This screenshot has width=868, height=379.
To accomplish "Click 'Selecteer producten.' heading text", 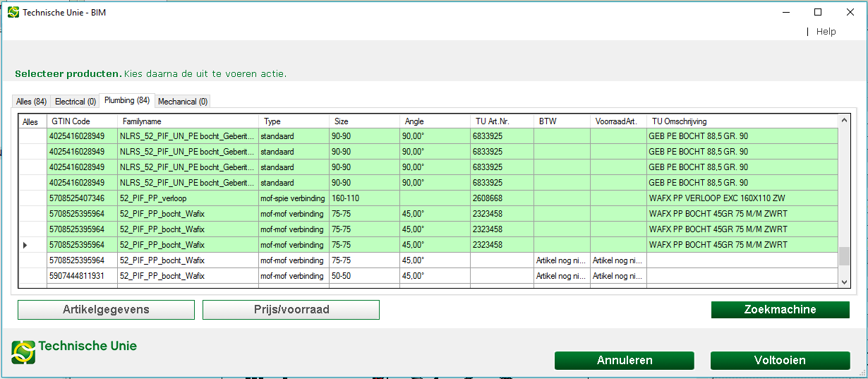I will point(68,73).
